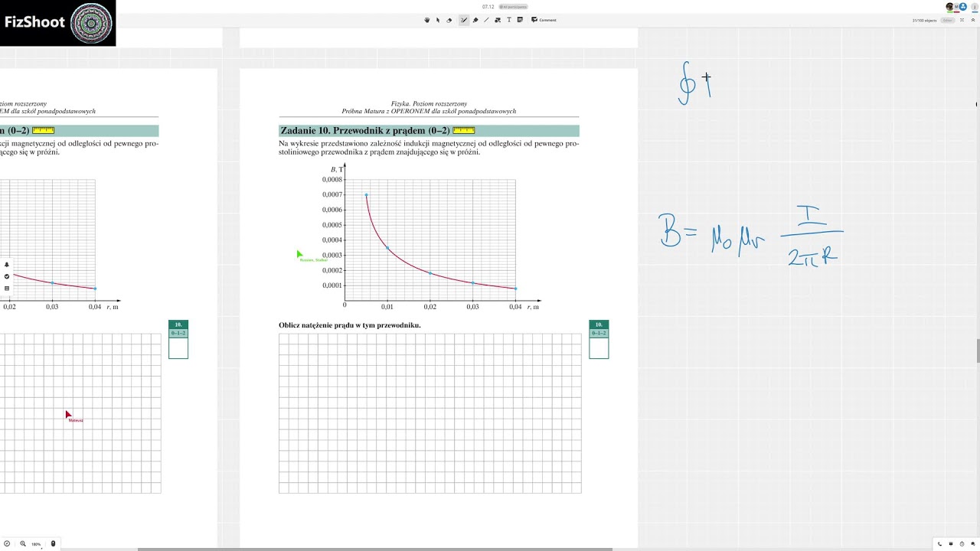Click the bell icon in side panel

click(7, 265)
